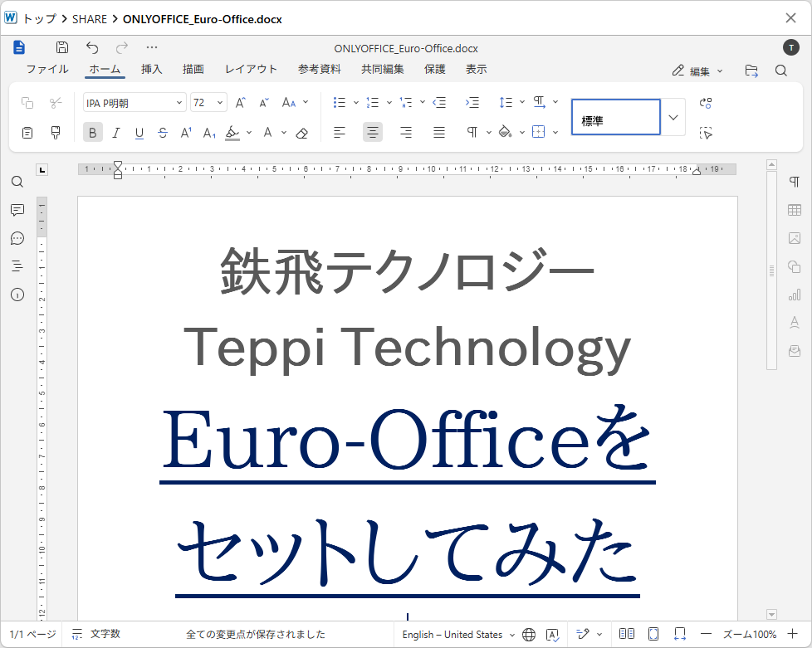Click the Clear Style eraser icon
Screen dimensions: 812x648
(302, 133)
